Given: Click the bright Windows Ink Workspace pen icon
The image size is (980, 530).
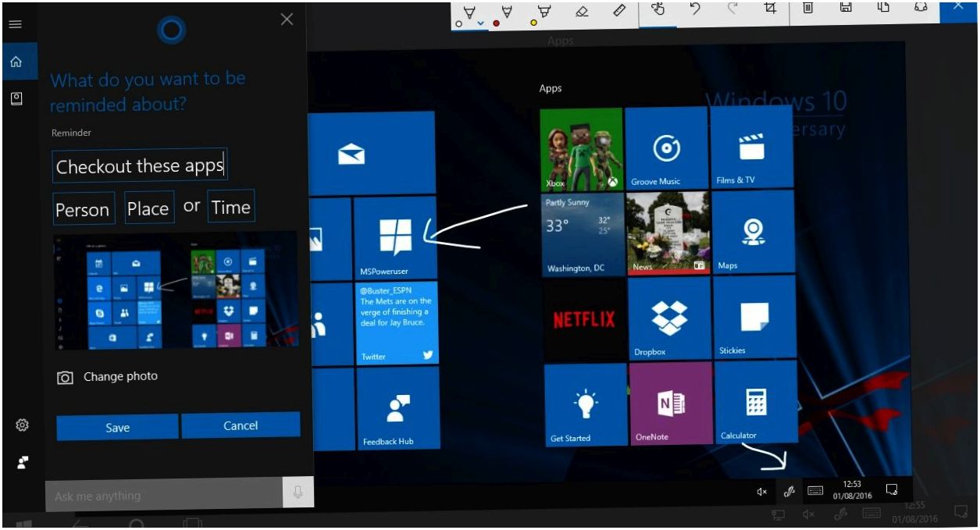Looking at the screenshot, I should pos(789,491).
